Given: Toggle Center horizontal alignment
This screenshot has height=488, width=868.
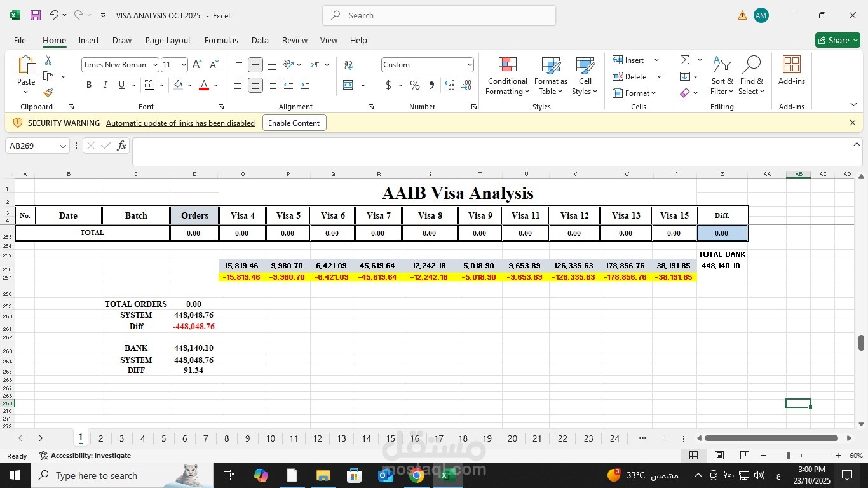Looking at the screenshot, I should [255, 85].
